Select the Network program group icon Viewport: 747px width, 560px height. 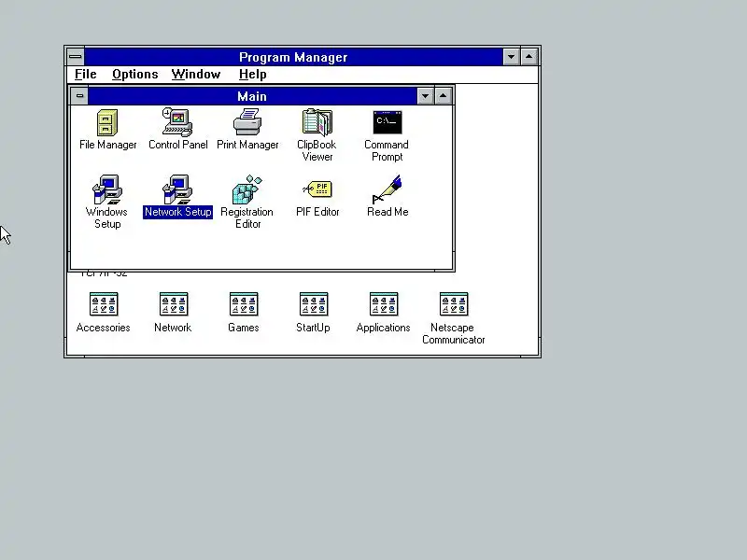(174, 304)
